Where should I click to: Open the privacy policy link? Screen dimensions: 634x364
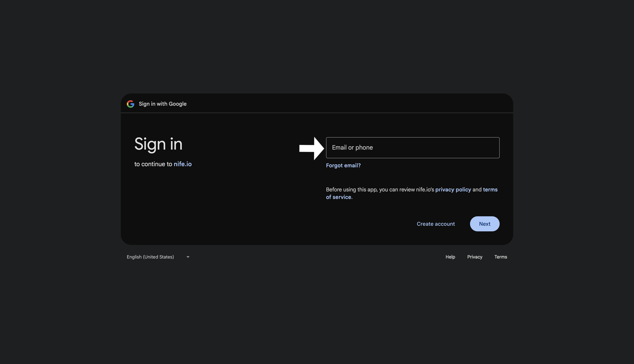coord(453,190)
